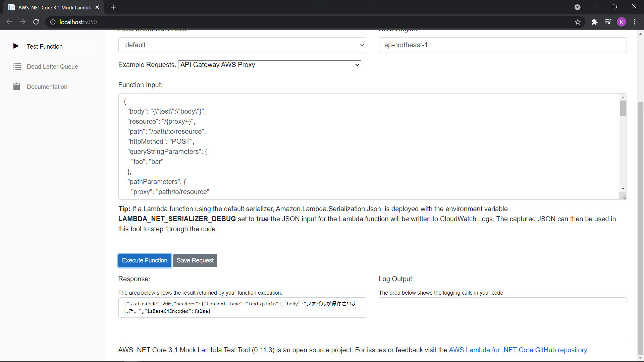Click the Example Requests label
This screenshot has width=644, height=362.
point(147,65)
